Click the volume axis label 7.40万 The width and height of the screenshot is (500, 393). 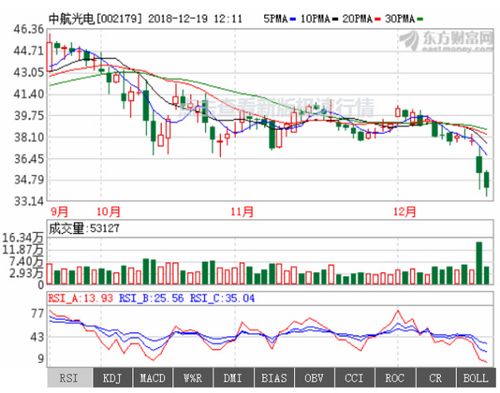pyautogui.click(x=26, y=261)
